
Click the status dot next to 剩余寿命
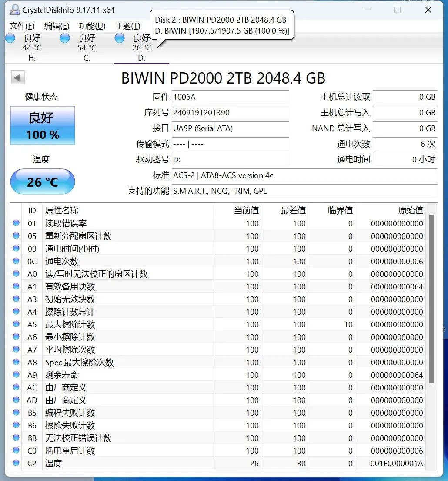point(16,375)
